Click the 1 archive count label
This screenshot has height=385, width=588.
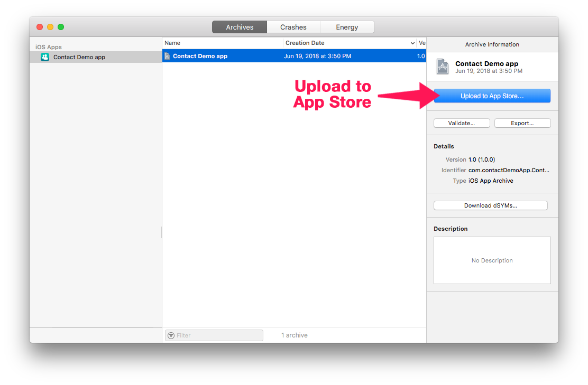click(x=295, y=335)
